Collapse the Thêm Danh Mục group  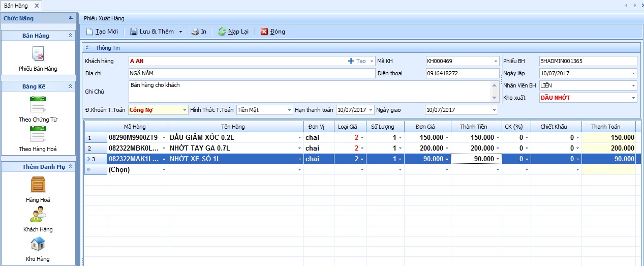[71, 167]
